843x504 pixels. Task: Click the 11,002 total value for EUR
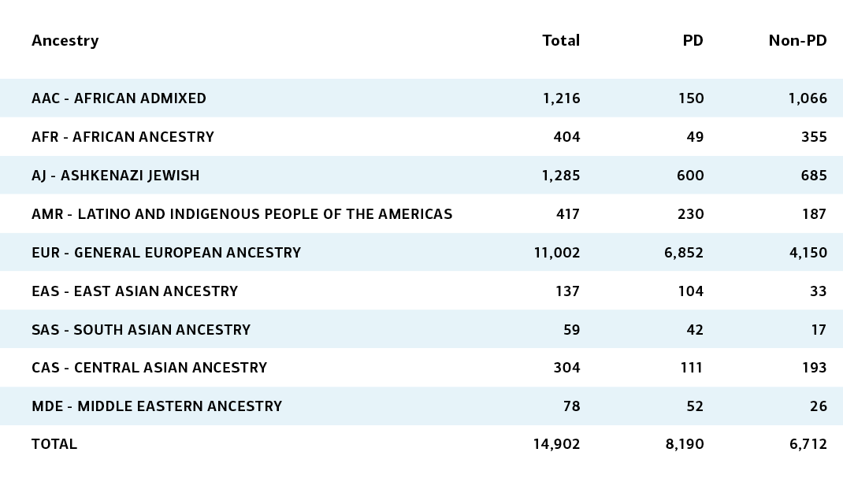pos(557,253)
